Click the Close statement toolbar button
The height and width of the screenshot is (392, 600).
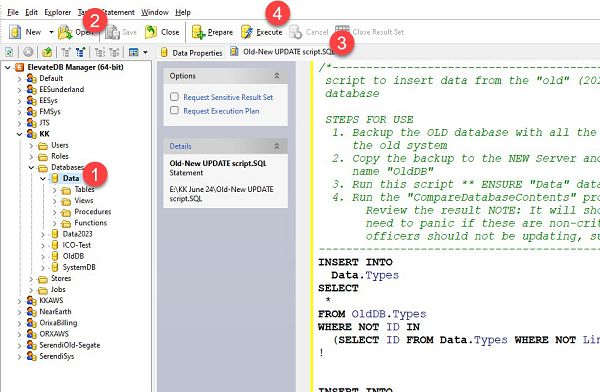pyautogui.click(x=162, y=32)
